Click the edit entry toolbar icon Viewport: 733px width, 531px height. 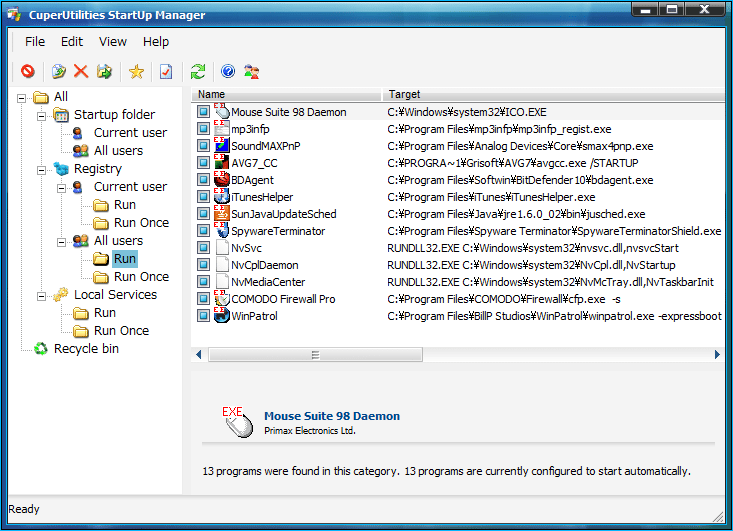tap(58, 71)
